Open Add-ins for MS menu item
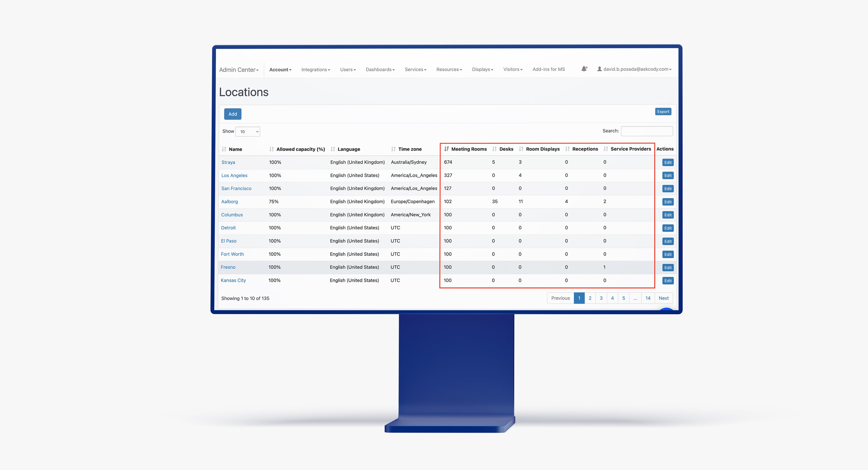This screenshot has width=868, height=470. tap(549, 69)
